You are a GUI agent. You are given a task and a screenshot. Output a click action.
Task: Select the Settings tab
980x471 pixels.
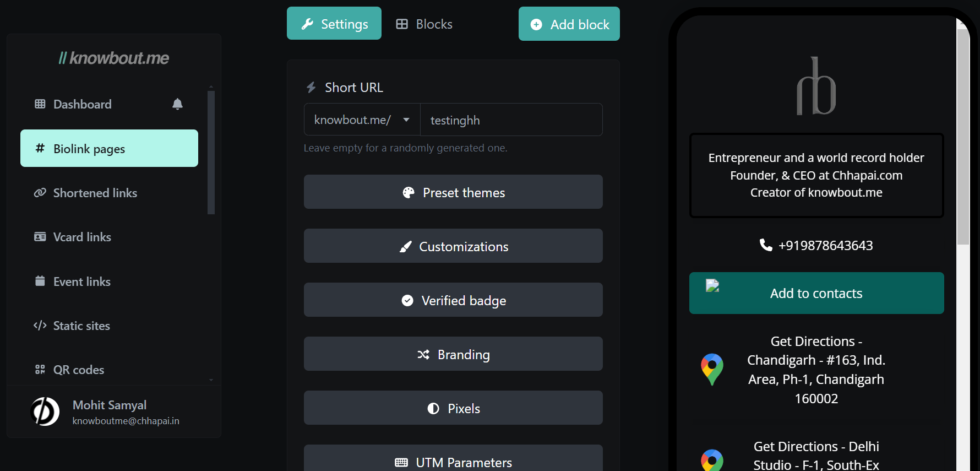pyautogui.click(x=334, y=24)
